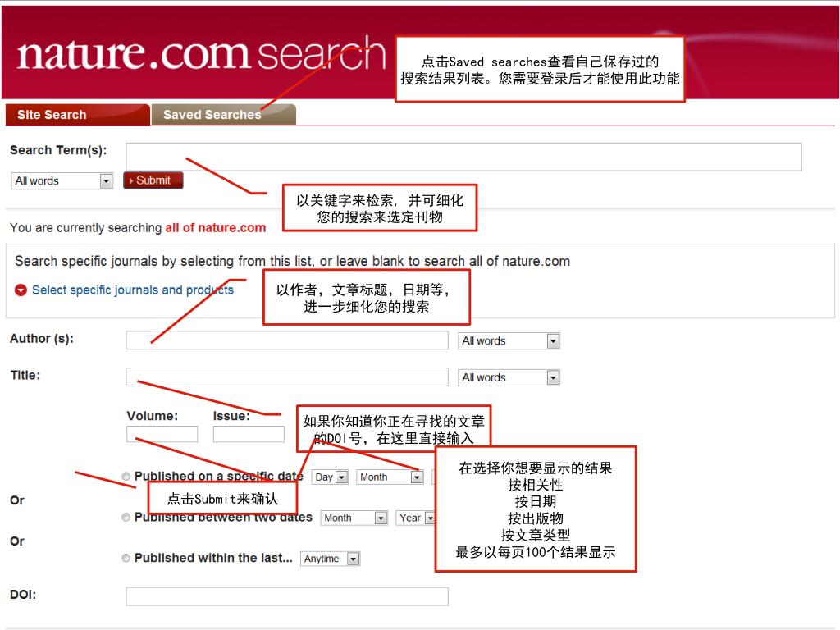The height and width of the screenshot is (630, 840).
Task: Open the All words dropdown beside Author(s)
Action: tap(509, 340)
